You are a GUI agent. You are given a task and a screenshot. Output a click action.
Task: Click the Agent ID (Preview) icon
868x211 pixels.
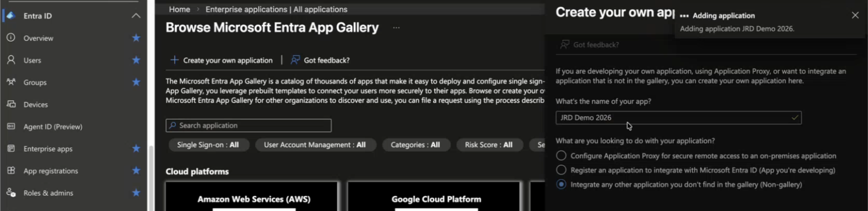click(x=11, y=126)
